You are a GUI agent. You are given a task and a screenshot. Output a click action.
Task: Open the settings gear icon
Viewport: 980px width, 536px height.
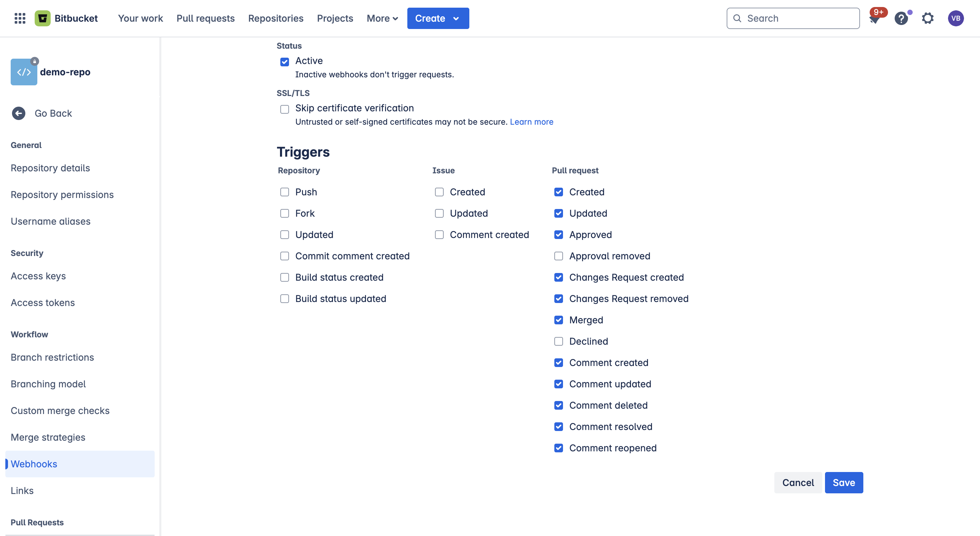click(927, 18)
